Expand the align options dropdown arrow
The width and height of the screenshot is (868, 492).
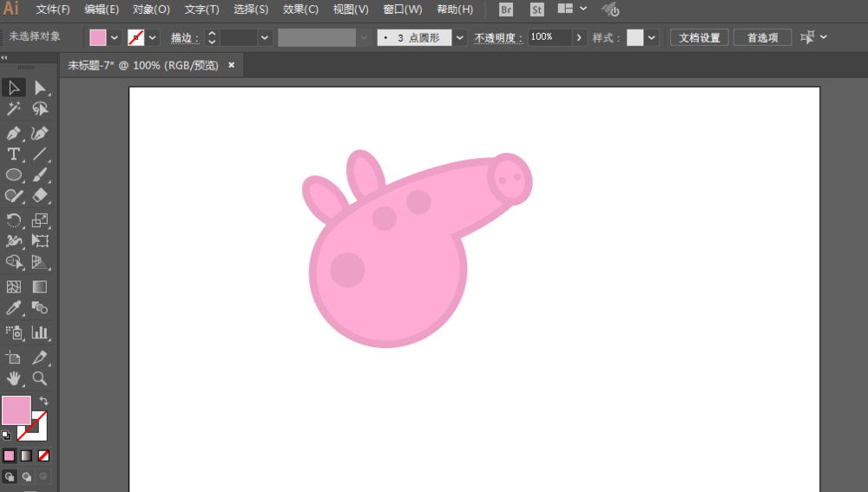824,37
